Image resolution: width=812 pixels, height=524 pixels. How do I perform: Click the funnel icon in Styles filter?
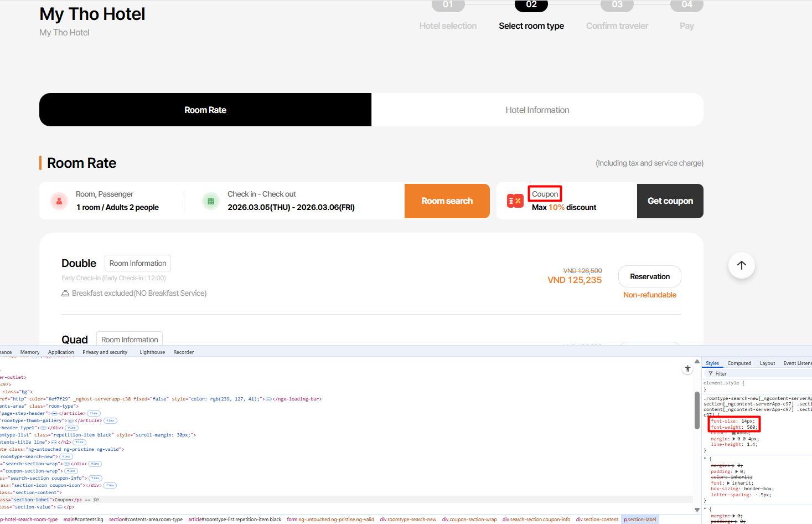[711, 374]
